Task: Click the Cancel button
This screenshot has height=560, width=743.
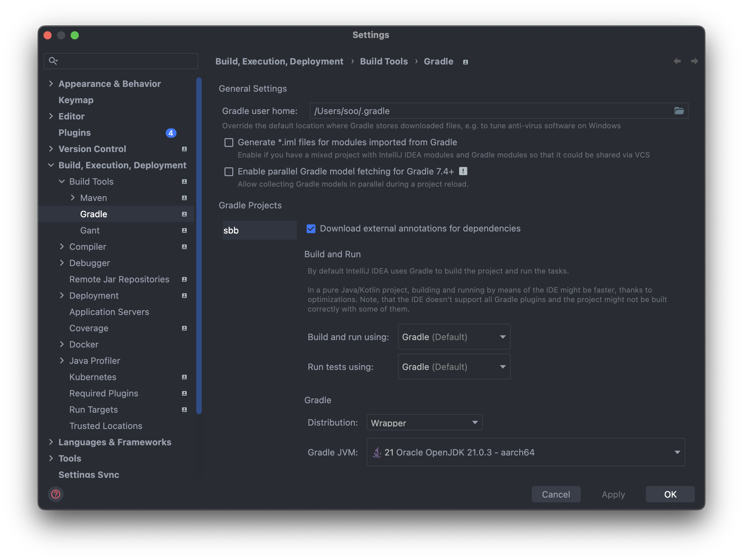Action: point(556,494)
